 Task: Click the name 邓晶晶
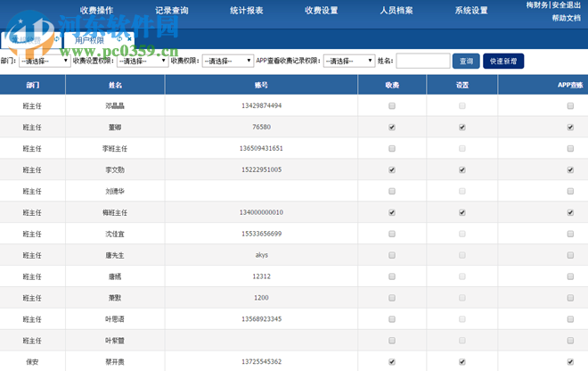point(115,106)
